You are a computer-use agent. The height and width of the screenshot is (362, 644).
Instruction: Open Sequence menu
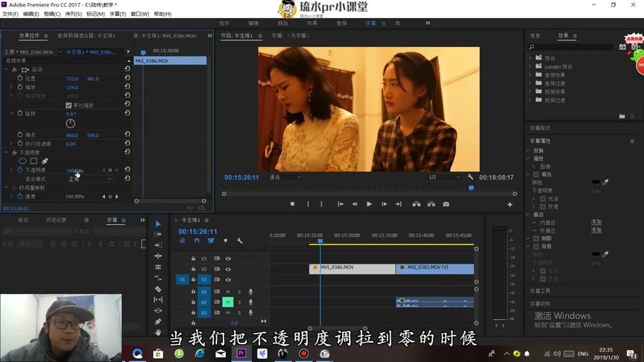(74, 14)
